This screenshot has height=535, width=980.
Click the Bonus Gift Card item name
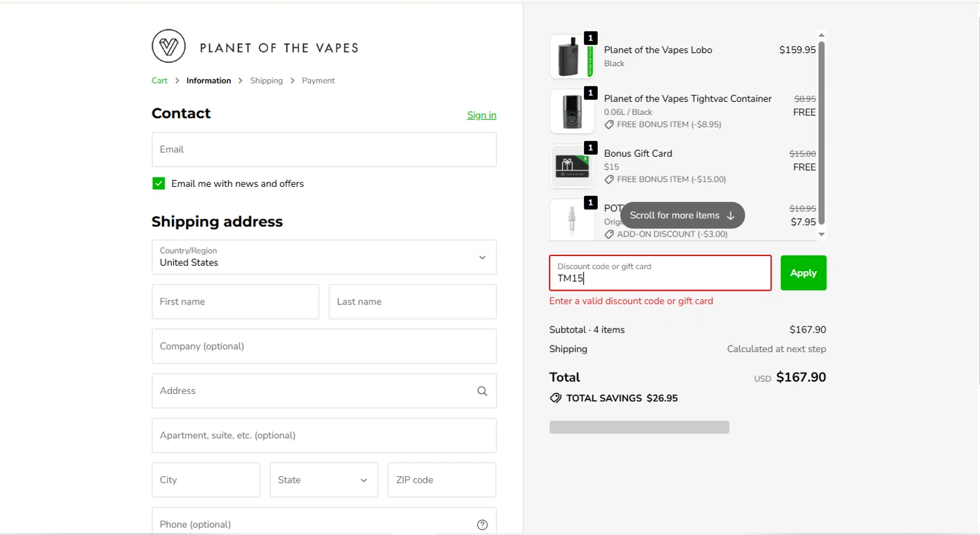[x=638, y=154]
